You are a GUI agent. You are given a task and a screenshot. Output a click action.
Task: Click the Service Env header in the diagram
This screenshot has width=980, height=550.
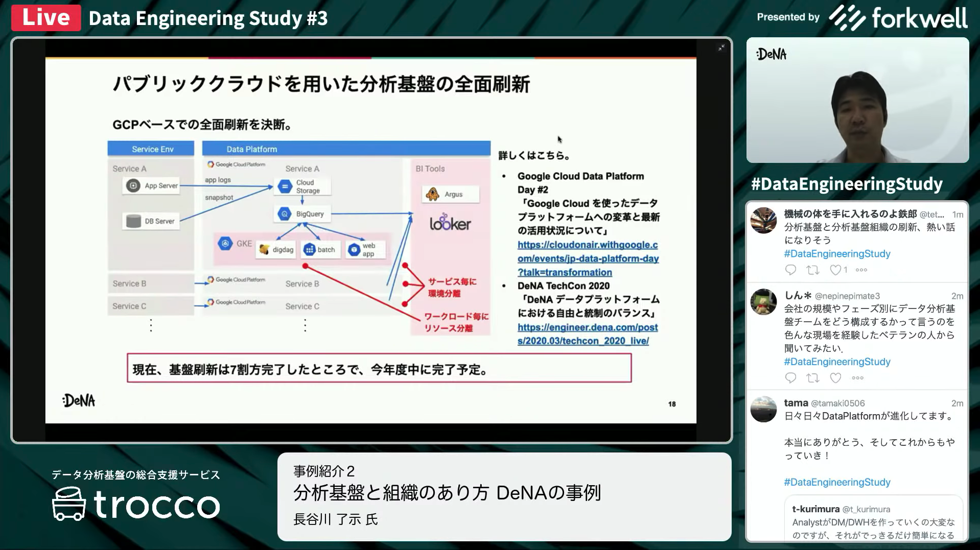[151, 149]
